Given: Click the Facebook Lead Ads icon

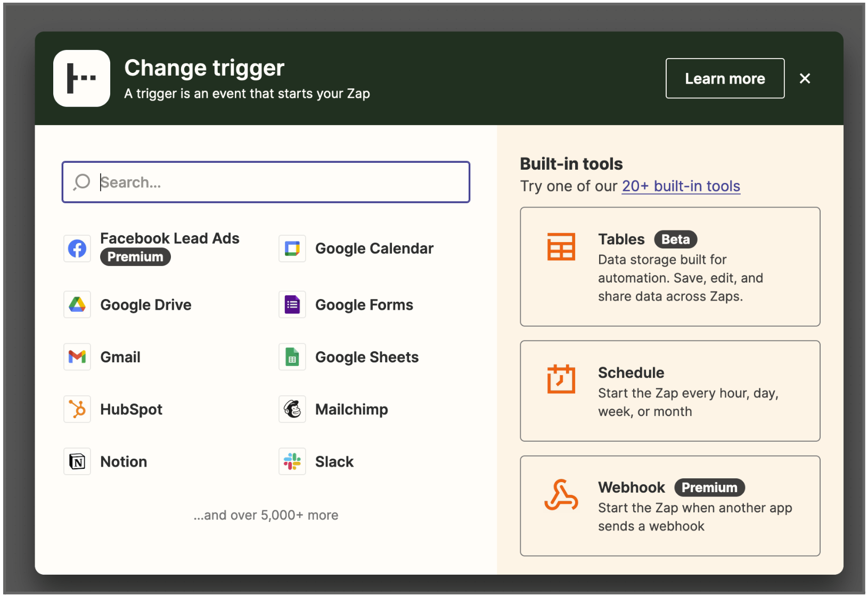Looking at the screenshot, I should click(77, 248).
